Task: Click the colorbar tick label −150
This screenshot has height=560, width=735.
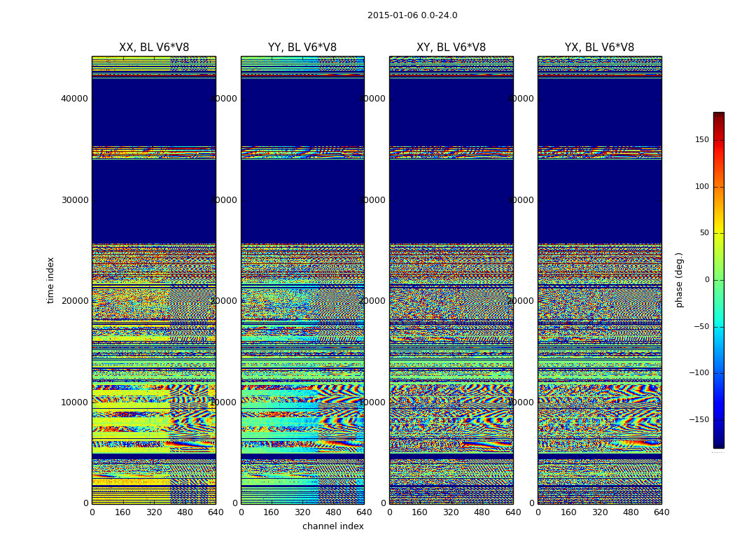Action: (x=699, y=419)
